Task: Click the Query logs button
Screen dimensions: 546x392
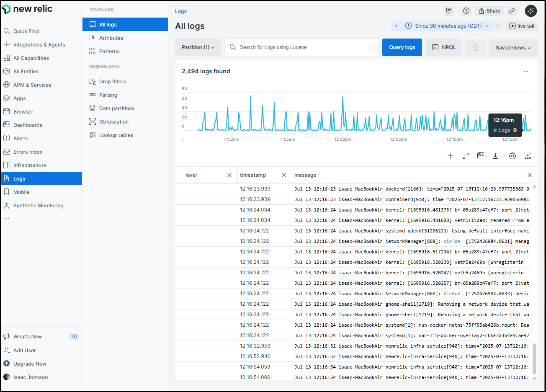Action: [x=402, y=47]
